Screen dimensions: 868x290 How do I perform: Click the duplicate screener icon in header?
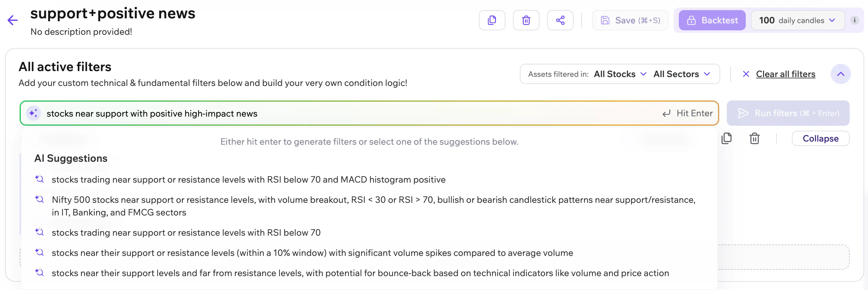492,20
